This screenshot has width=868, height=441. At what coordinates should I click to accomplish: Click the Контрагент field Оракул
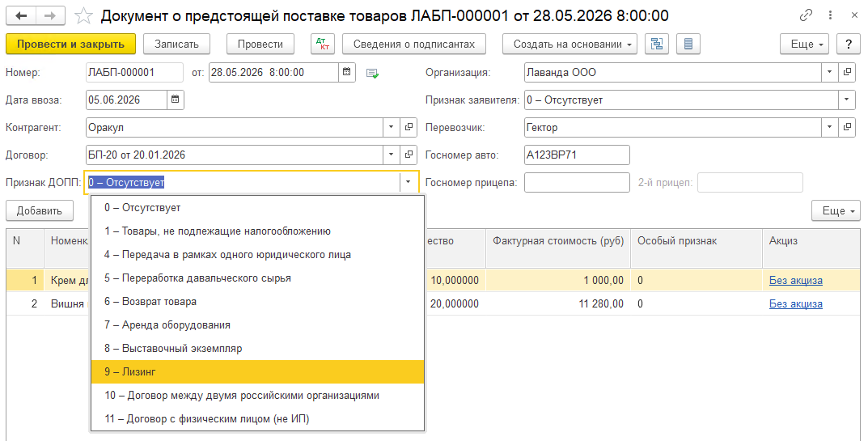pos(235,127)
